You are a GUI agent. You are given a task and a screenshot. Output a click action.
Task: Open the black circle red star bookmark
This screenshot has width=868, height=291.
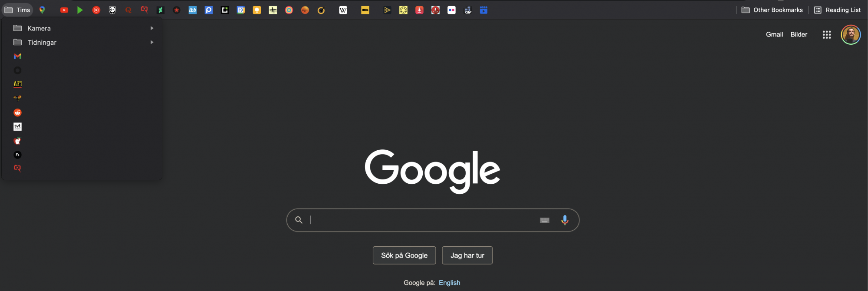click(x=177, y=10)
